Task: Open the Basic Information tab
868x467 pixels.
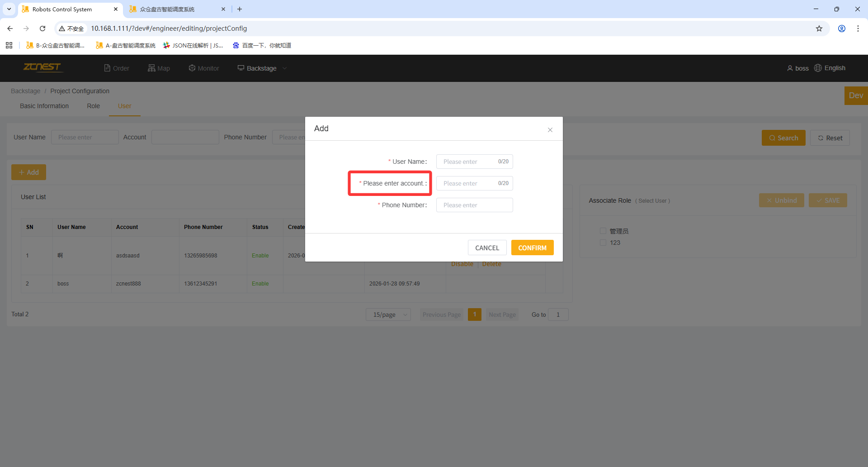Action: tap(44, 106)
